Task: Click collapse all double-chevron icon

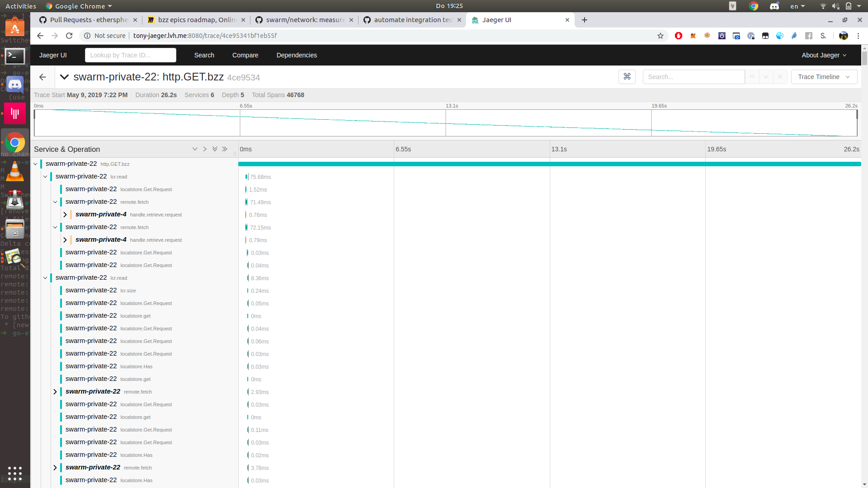Action: point(225,149)
